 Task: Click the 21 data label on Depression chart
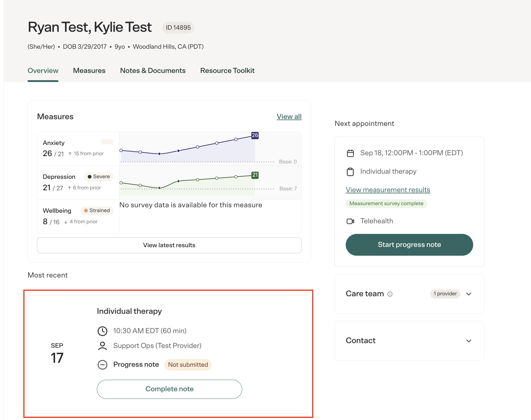[x=255, y=175]
